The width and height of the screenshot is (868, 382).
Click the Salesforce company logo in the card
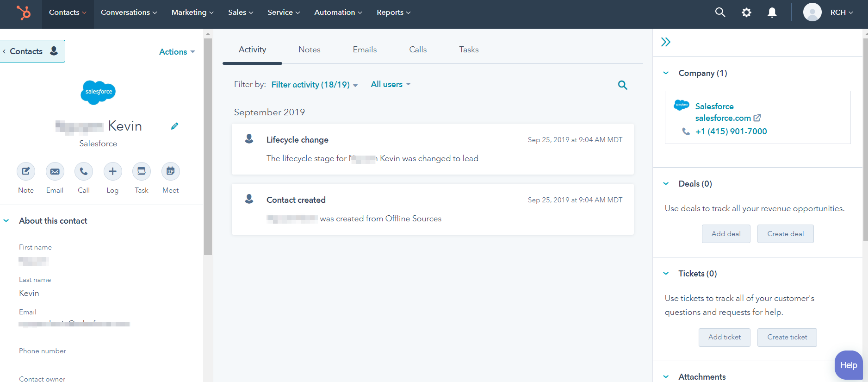(682, 105)
